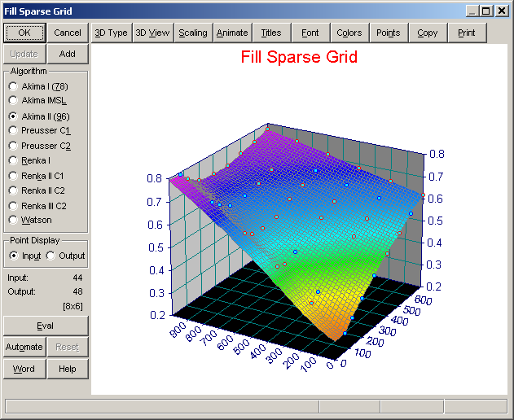Open the Titles editor

point(271,33)
